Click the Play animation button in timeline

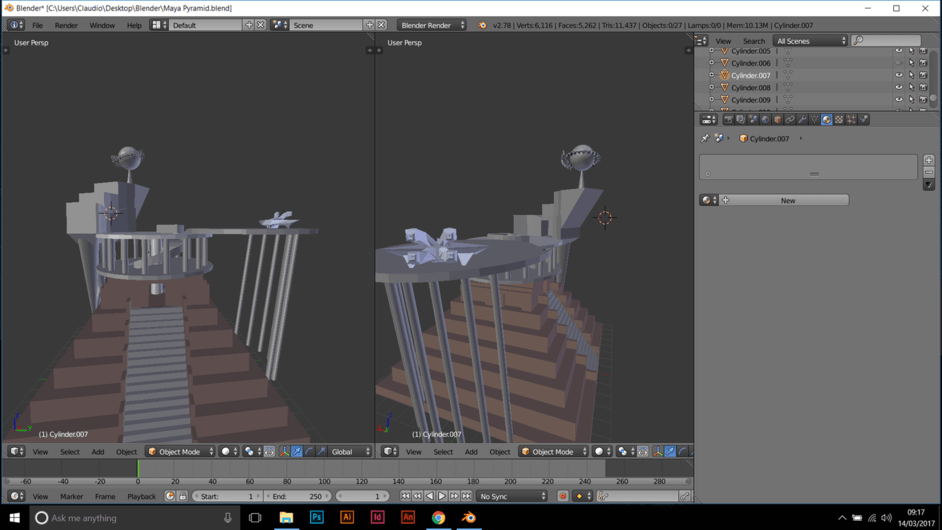tap(442, 496)
